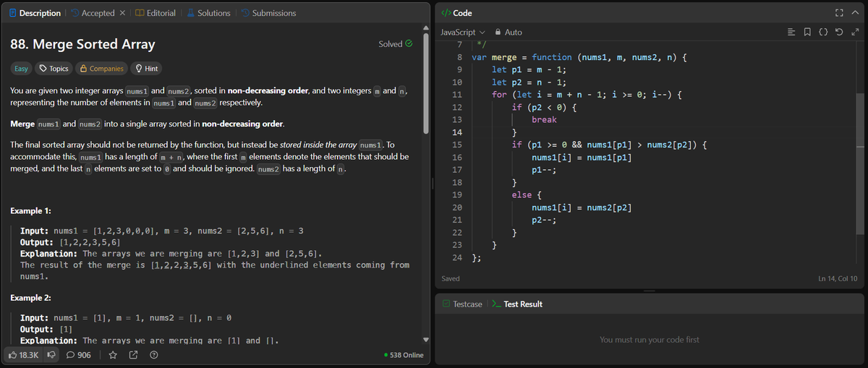Close the Accepted tab

123,13
